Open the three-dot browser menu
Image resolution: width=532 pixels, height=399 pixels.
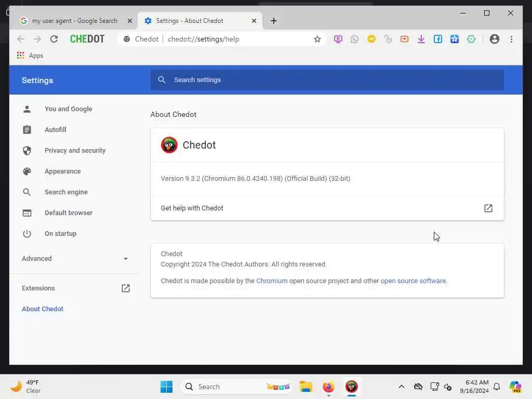[511, 39]
